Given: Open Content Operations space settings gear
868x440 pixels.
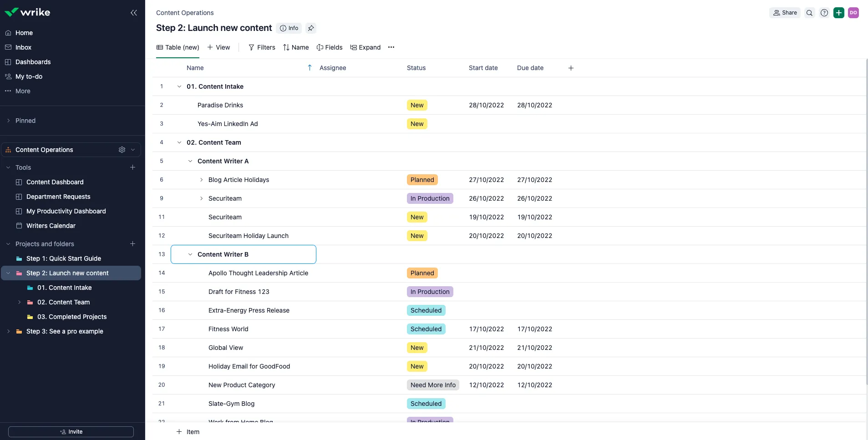Looking at the screenshot, I should tap(122, 150).
